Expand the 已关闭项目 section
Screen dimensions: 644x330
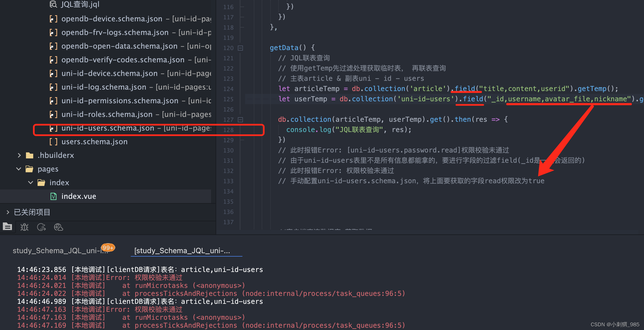tap(8, 212)
